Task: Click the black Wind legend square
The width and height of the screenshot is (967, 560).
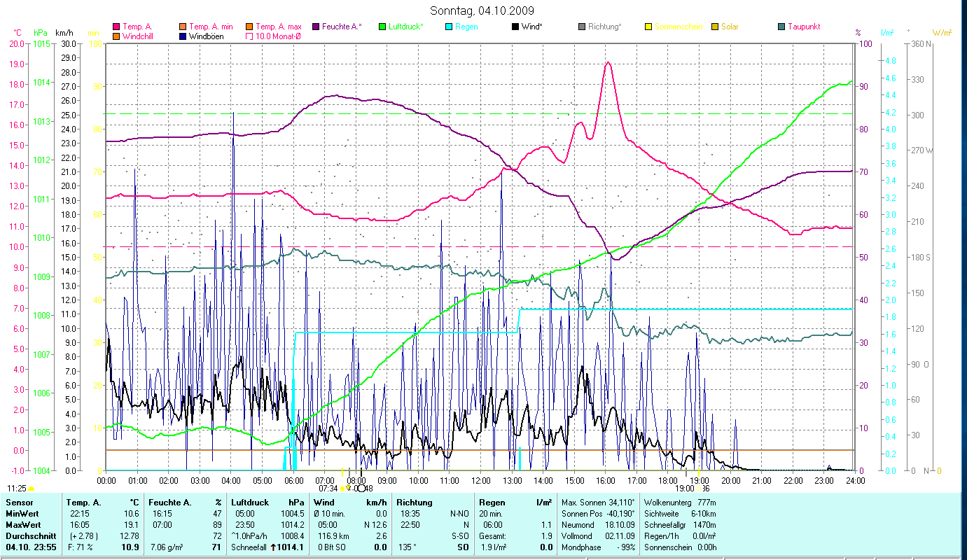Action: click(515, 27)
